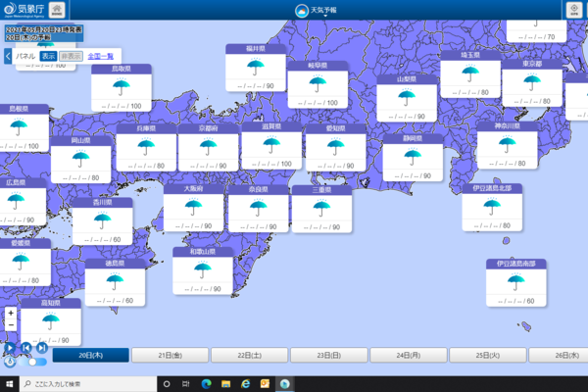Step back to previous forecast day
The width and height of the screenshot is (588, 392).
25,348
